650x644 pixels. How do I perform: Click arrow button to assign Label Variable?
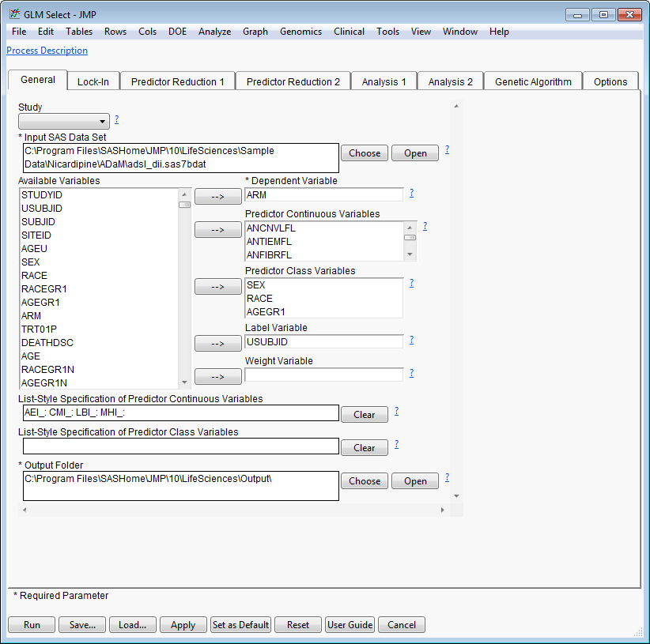pyautogui.click(x=217, y=344)
